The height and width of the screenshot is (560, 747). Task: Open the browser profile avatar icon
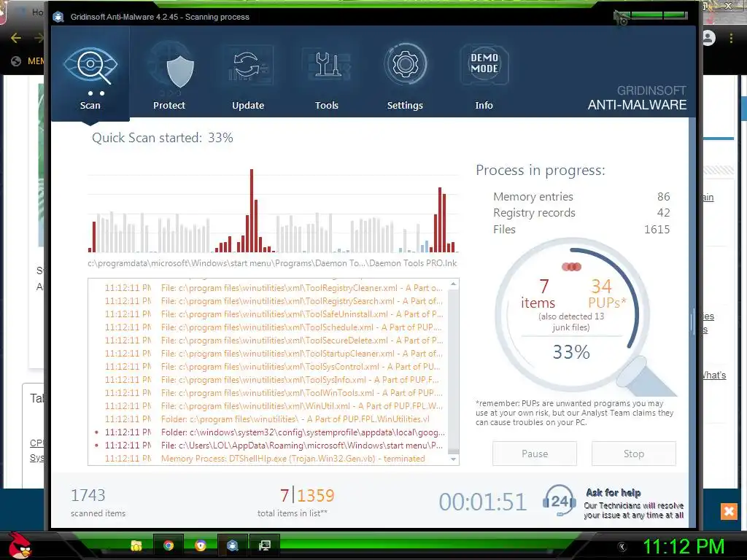tap(709, 38)
